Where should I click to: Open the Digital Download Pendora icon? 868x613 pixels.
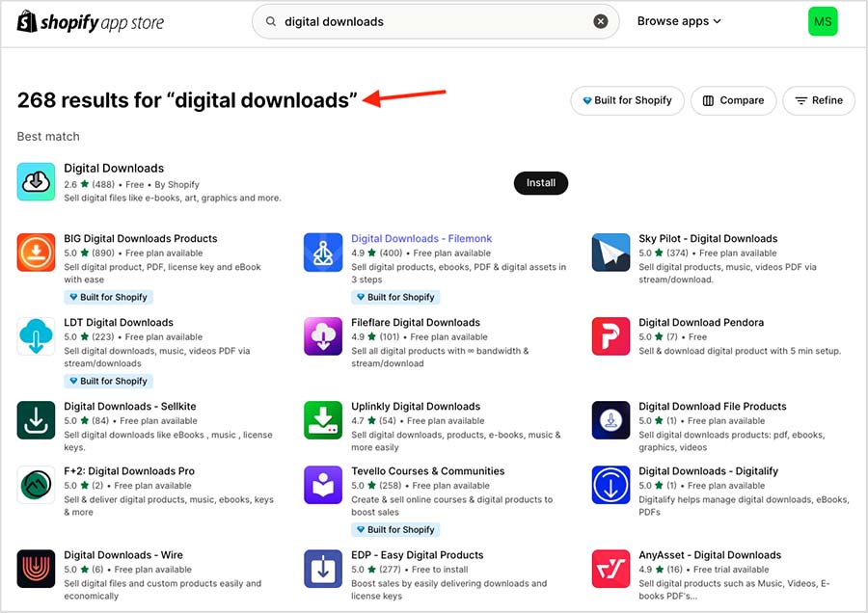coord(610,335)
